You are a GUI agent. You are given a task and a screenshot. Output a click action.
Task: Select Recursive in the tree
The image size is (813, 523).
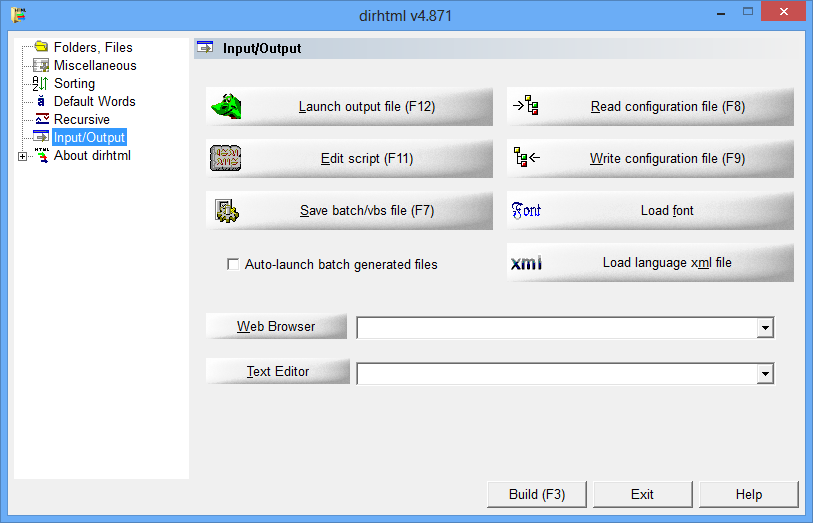point(82,119)
